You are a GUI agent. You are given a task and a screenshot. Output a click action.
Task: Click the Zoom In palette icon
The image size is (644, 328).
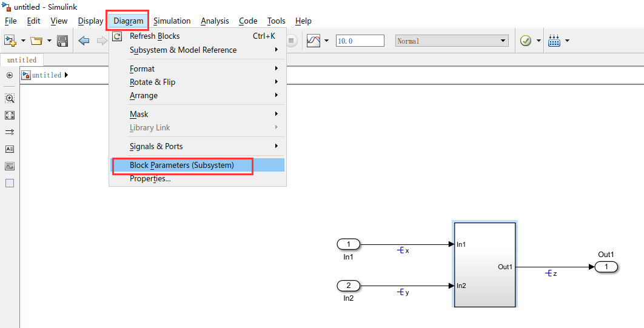click(x=10, y=98)
